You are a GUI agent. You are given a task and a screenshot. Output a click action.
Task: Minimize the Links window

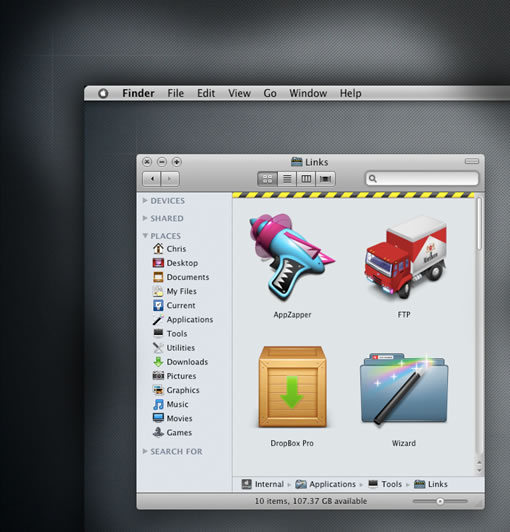162,162
